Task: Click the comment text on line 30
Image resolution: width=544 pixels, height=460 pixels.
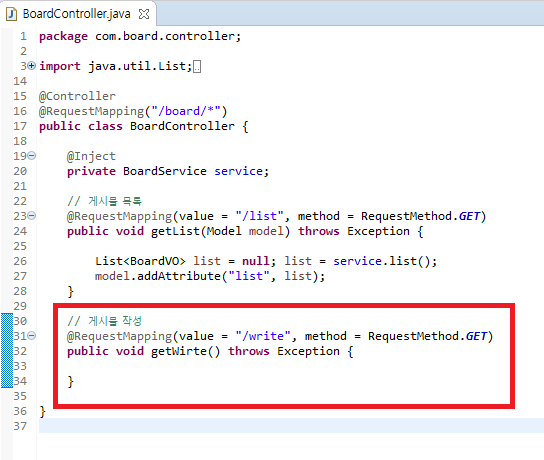Action: (x=104, y=321)
